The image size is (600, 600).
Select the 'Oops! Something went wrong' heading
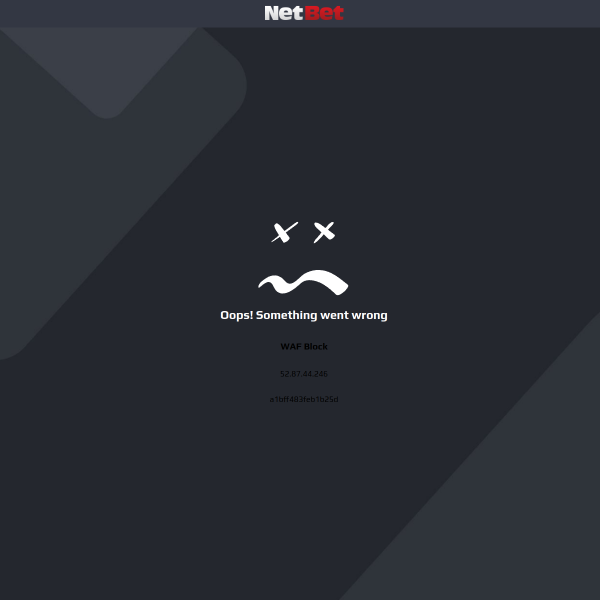coord(304,315)
